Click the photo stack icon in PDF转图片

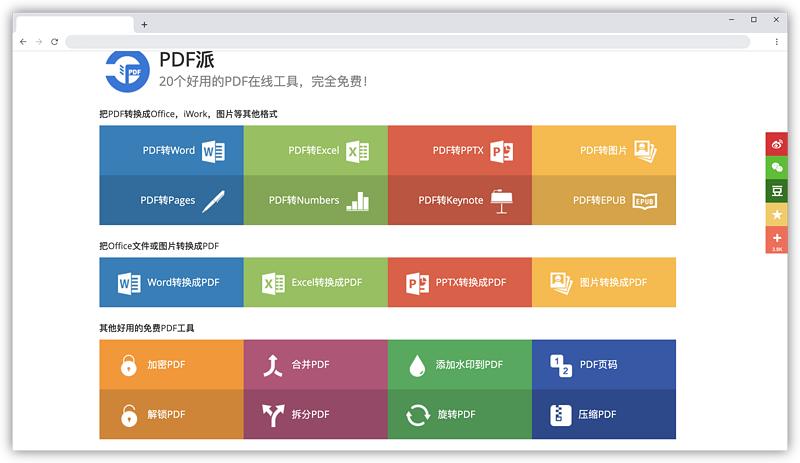[x=645, y=151]
